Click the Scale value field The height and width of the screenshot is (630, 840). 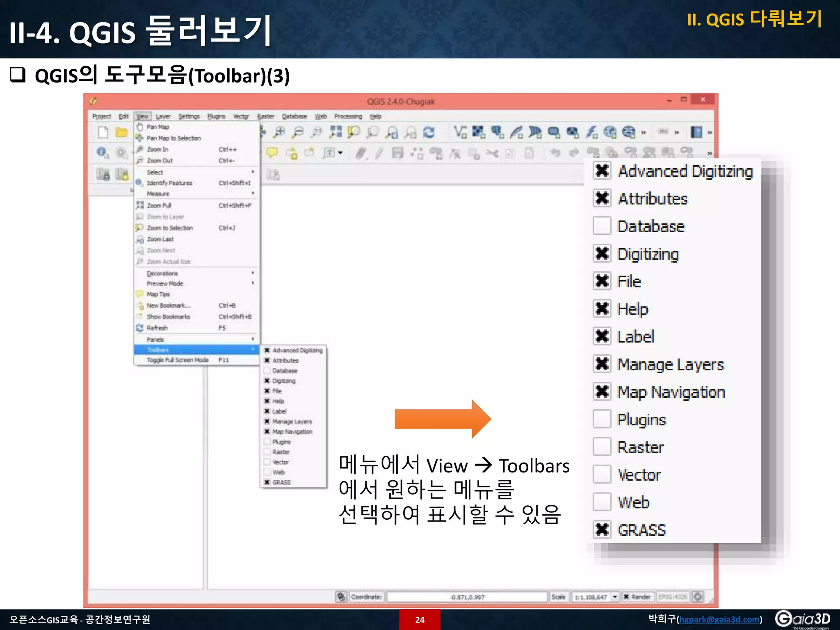tap(591, 597)
